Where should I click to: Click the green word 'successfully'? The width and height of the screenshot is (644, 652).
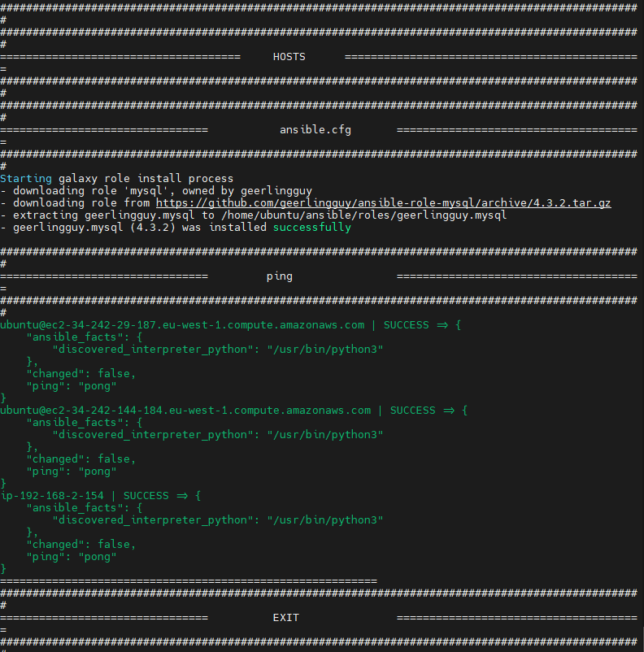click(x=312, y=228)
